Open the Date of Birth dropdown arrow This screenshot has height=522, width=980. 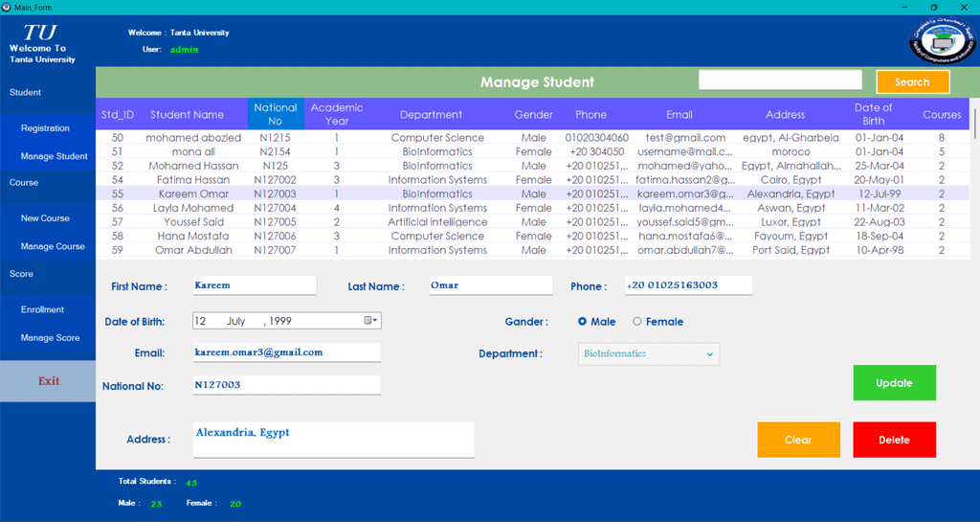pos(377,321)
